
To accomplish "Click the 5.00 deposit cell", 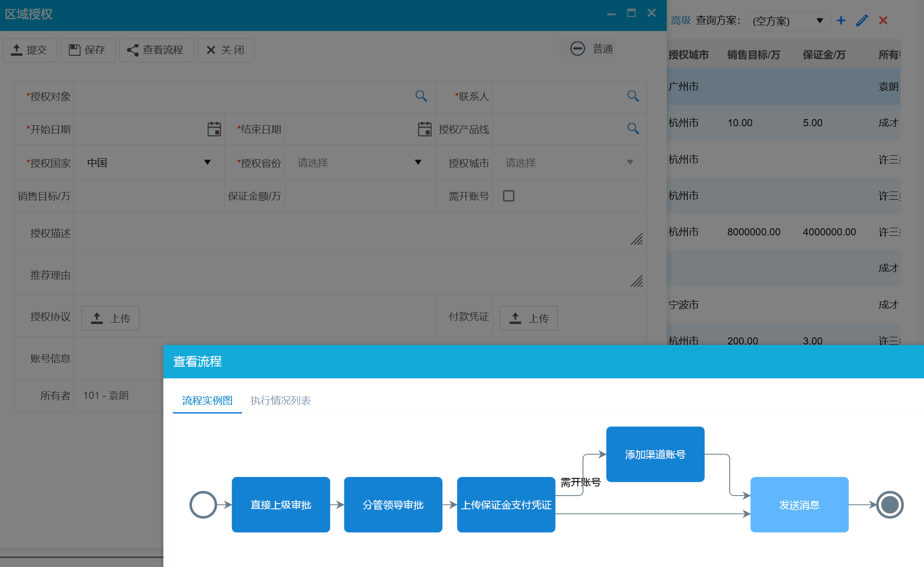I will point(813,123).
